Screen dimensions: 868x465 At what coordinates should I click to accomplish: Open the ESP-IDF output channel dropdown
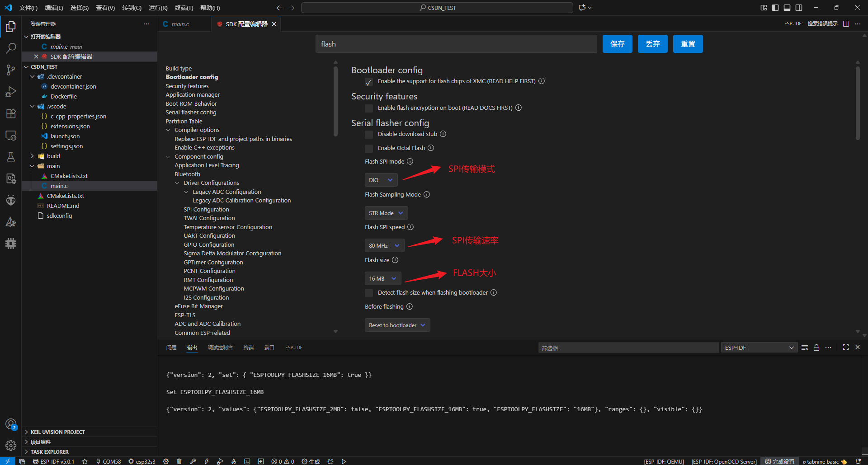759,348
